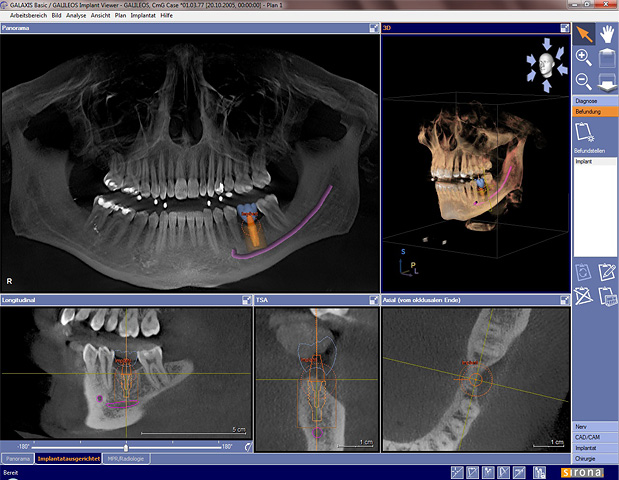Maximize the 3D view pane
The width and height of the screenshot is (619, 480).
click(565, 28)
